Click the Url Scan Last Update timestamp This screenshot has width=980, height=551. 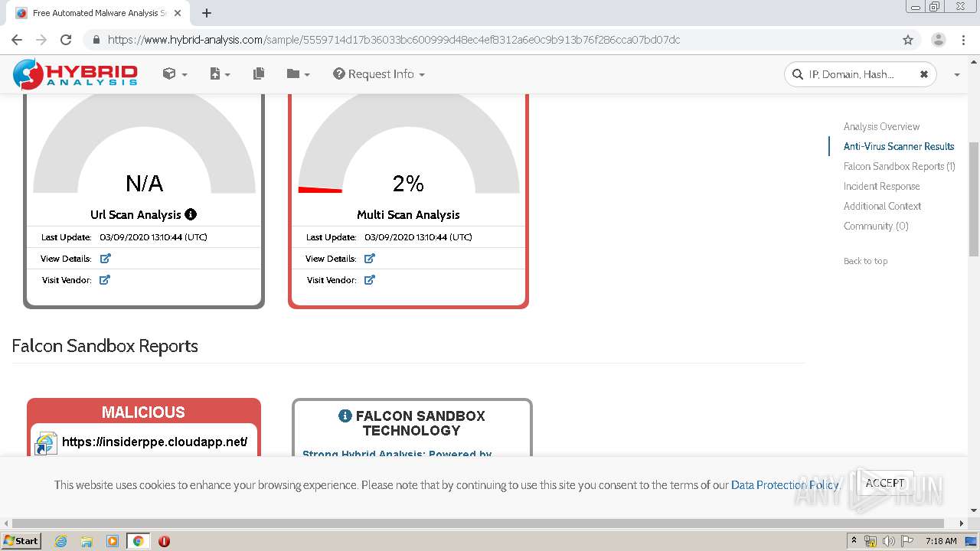(153, 237)
